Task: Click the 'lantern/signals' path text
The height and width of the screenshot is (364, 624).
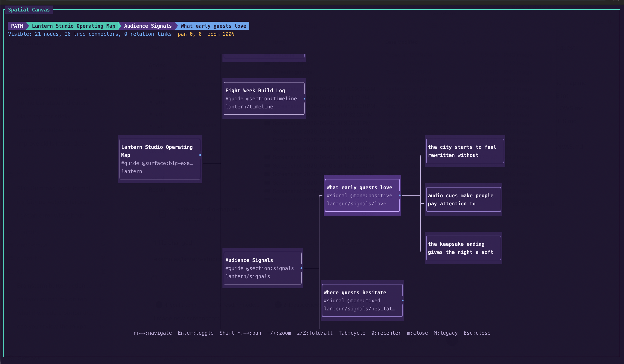Action: (248, 276)
